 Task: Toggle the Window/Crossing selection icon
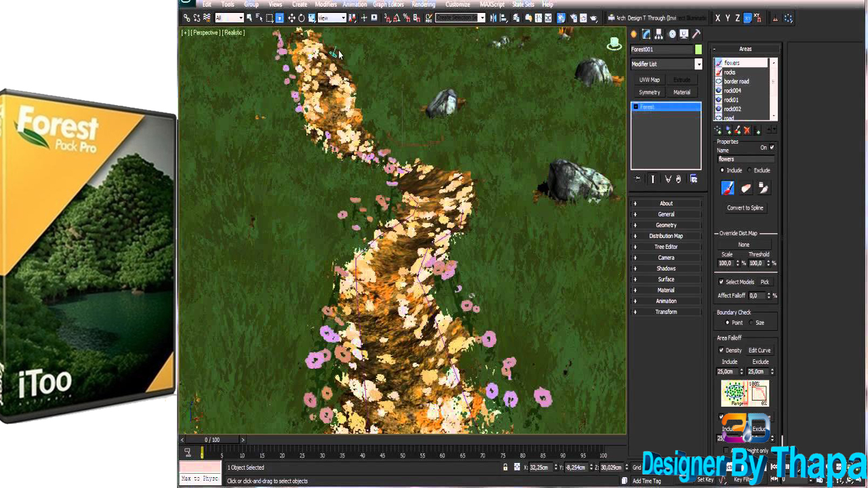(279, 18)
